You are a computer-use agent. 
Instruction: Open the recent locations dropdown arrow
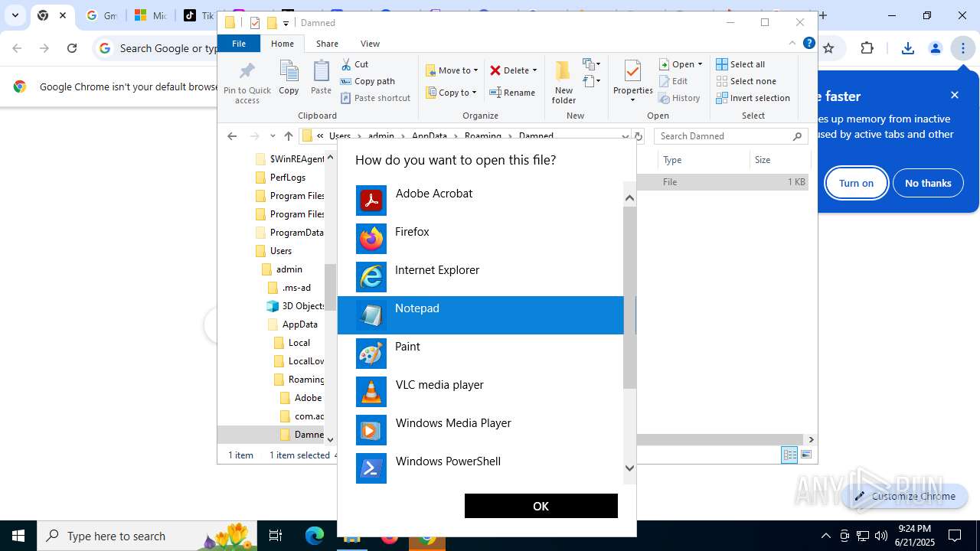272,136
